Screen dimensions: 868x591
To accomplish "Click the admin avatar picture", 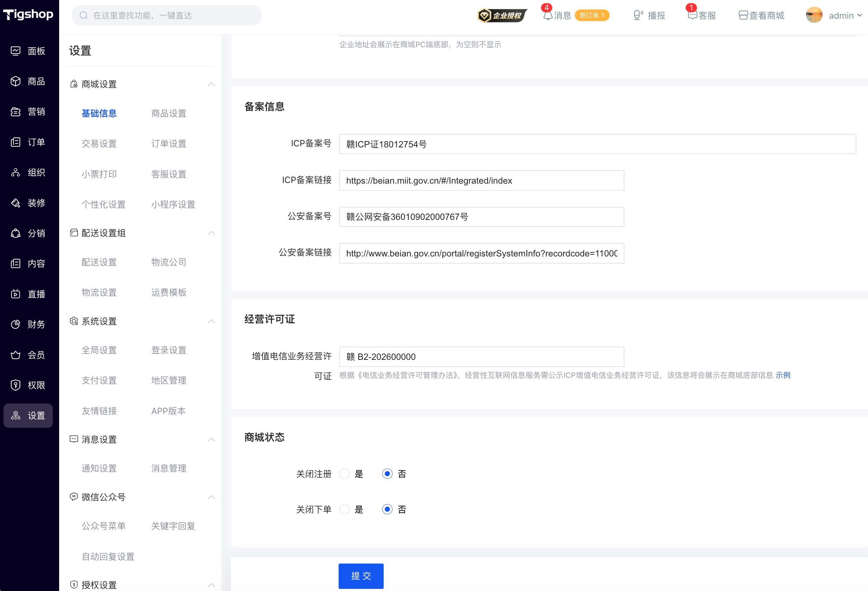I will point(814,15).
